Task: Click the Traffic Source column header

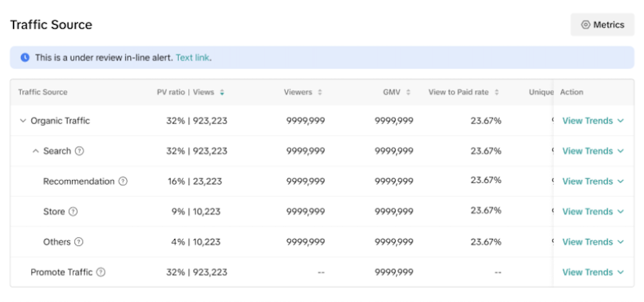Action: pyautogui.click(x=43, y=92)
